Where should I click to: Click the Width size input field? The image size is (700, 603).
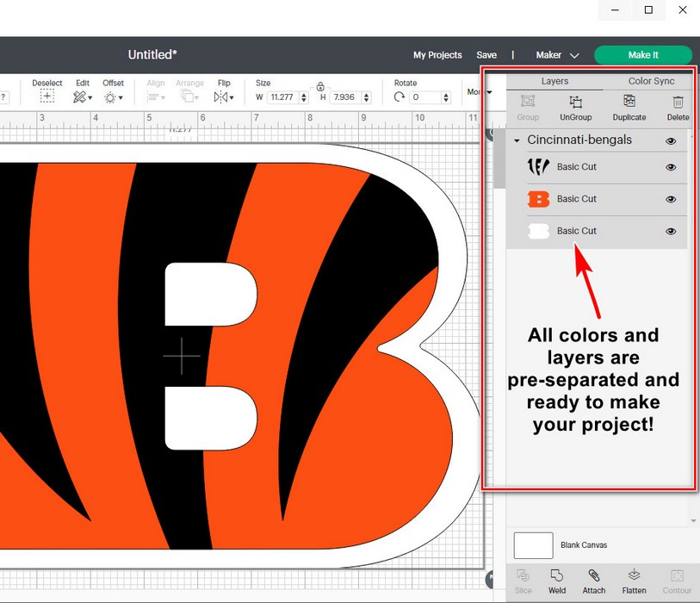pos(285,97)
